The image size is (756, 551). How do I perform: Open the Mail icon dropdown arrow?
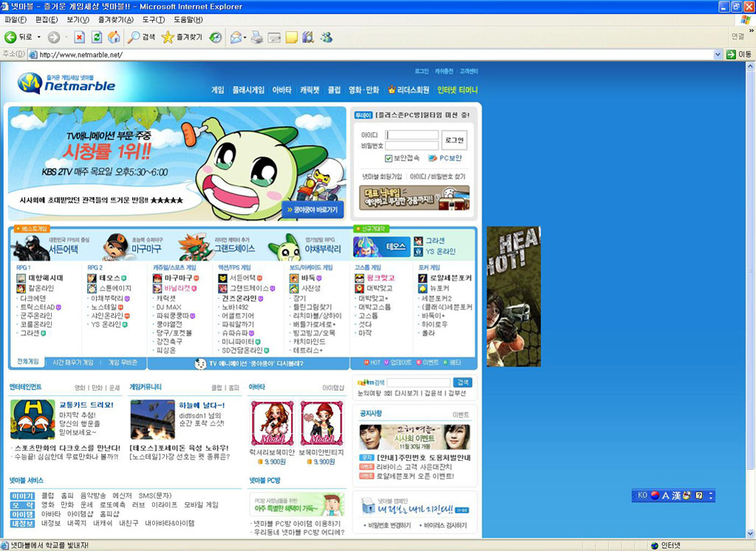point(245,37)
